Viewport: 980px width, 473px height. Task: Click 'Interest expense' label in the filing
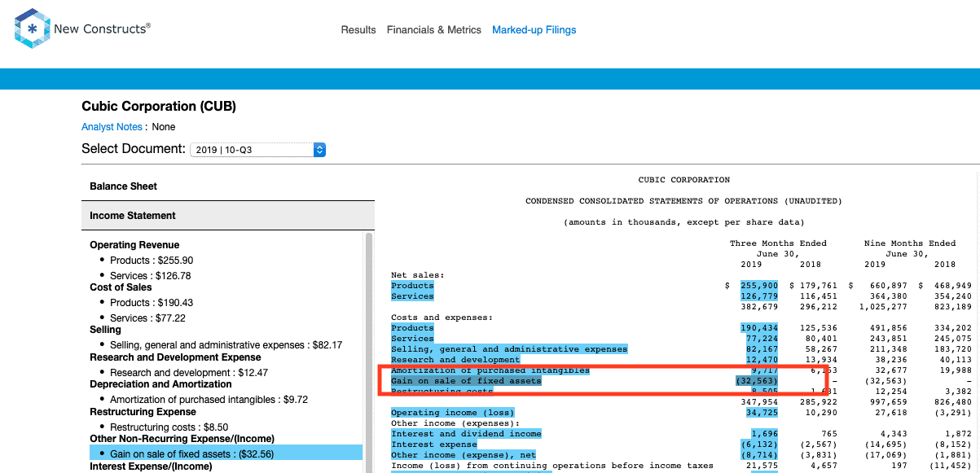point(433,445)
